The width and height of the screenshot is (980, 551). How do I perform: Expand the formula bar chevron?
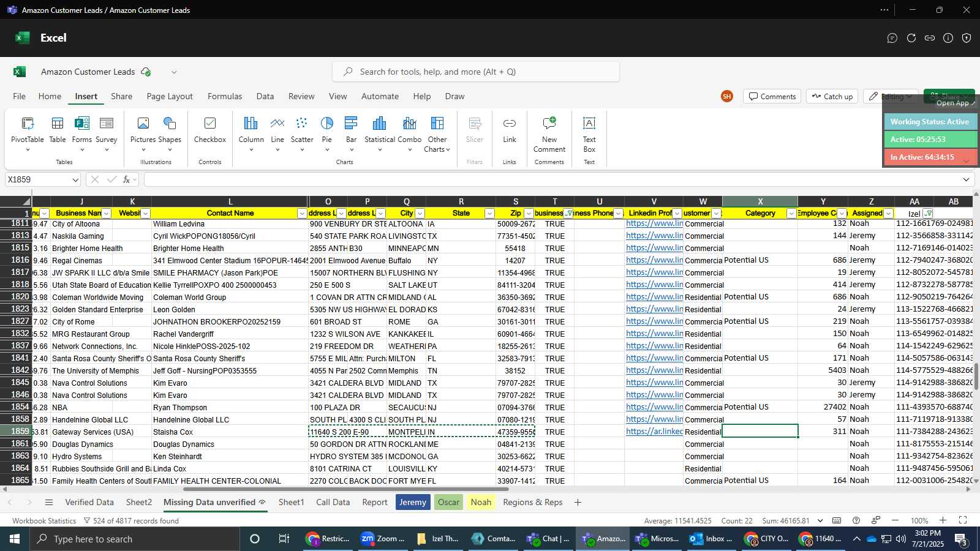click(966, 179)
